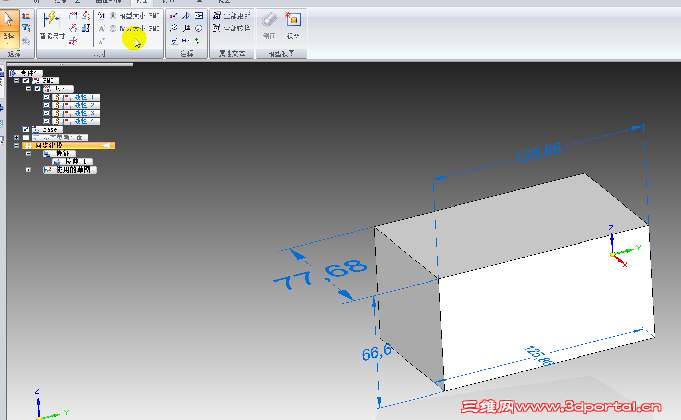Activate the Select arrow tool
This screenshot has height=420, width=681.
(x=9, y=20)
